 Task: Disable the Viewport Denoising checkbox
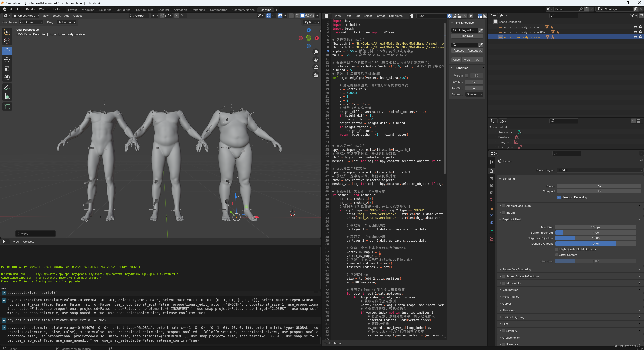point(559,197)
